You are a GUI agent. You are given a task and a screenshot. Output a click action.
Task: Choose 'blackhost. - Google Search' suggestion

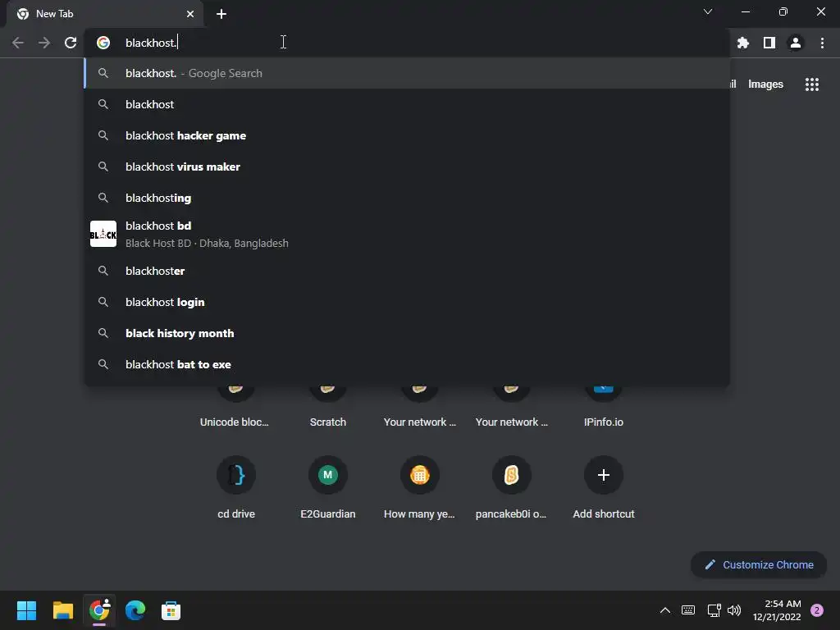tap(407, 73)
